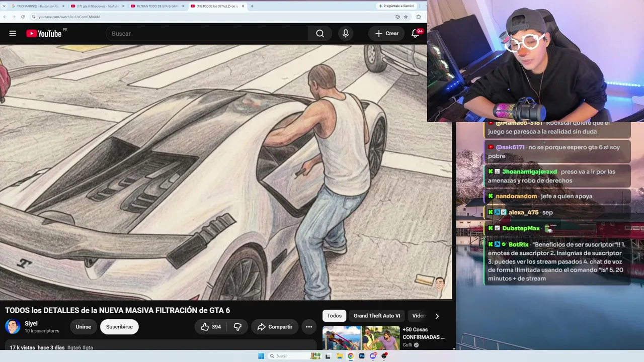The image size is (644, 362).
Task: Close the TRIO MARINO Google tab
Action: [63, 6]
